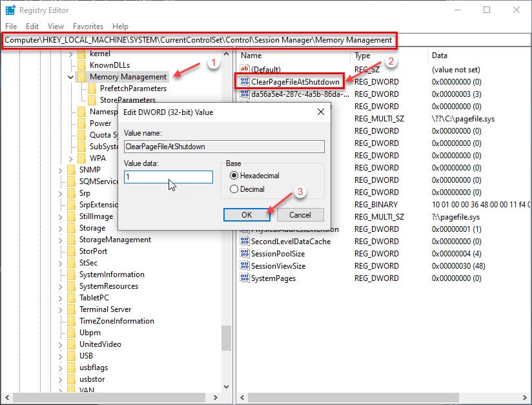
Task: Click the Memory Management folder icon
Action: [x=81, y=77]
